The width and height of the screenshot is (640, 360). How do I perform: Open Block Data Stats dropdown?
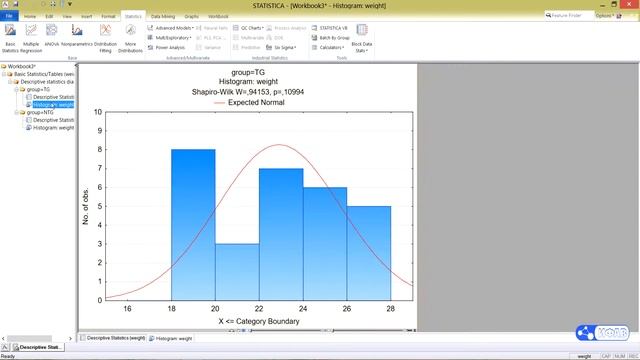point(362,38)
